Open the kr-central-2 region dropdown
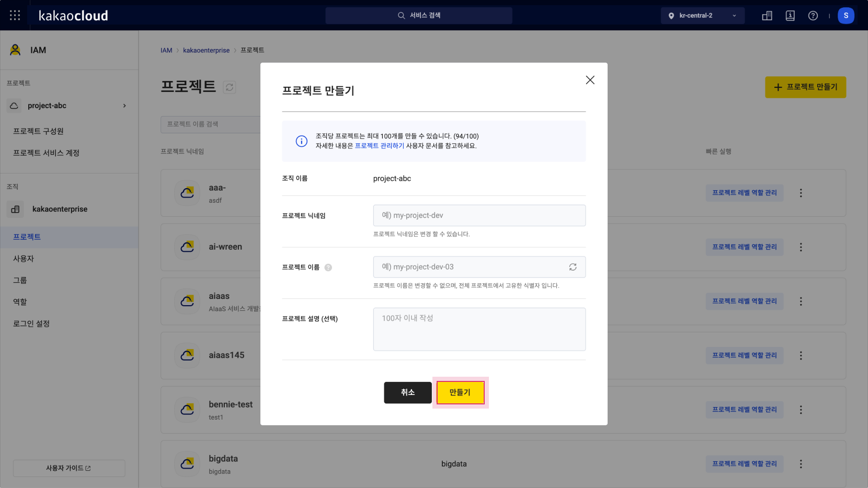The height and width of the screenshot is (488, 868). pos(702,16)
